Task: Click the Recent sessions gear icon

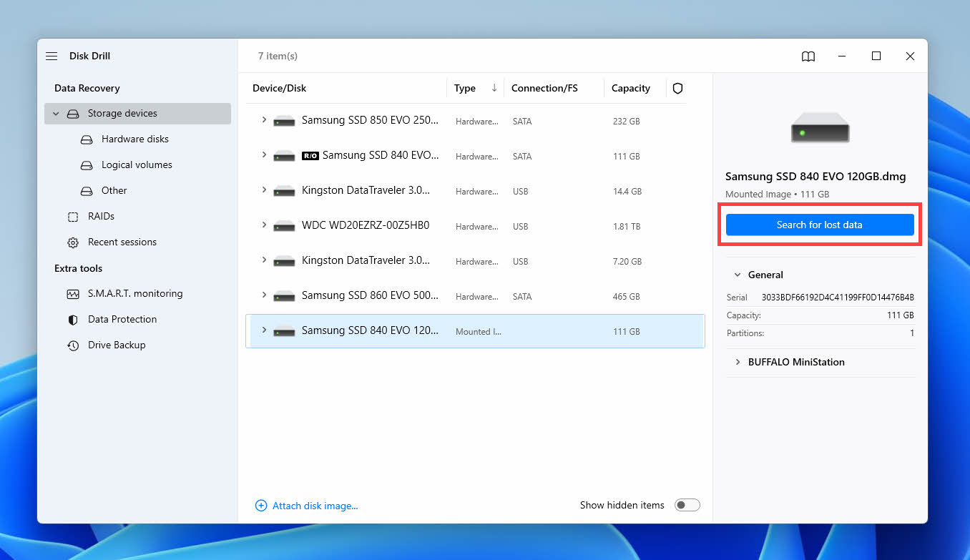Action: click(73, 242)
